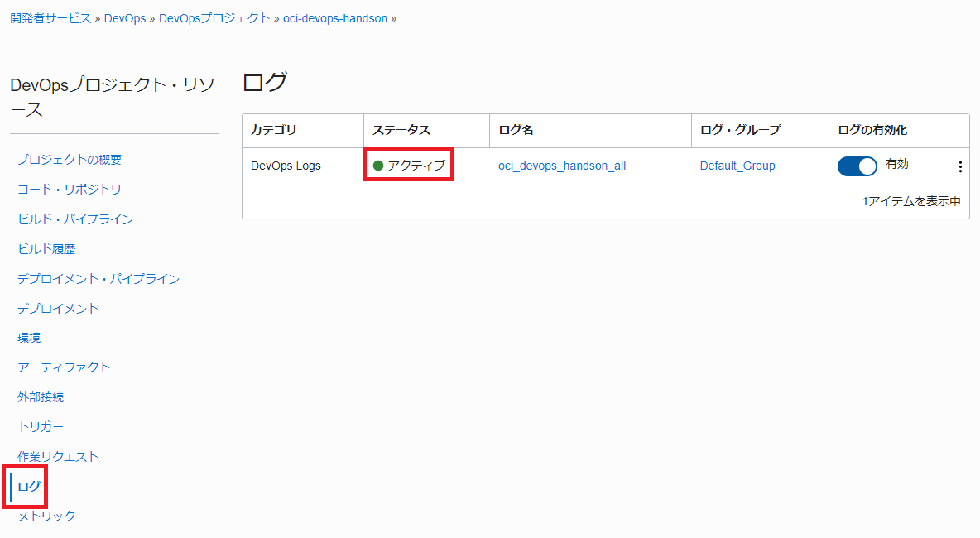
Task: Click DevOpsプロジェクト breadcrumb link
Action: (x=214, y=18)
